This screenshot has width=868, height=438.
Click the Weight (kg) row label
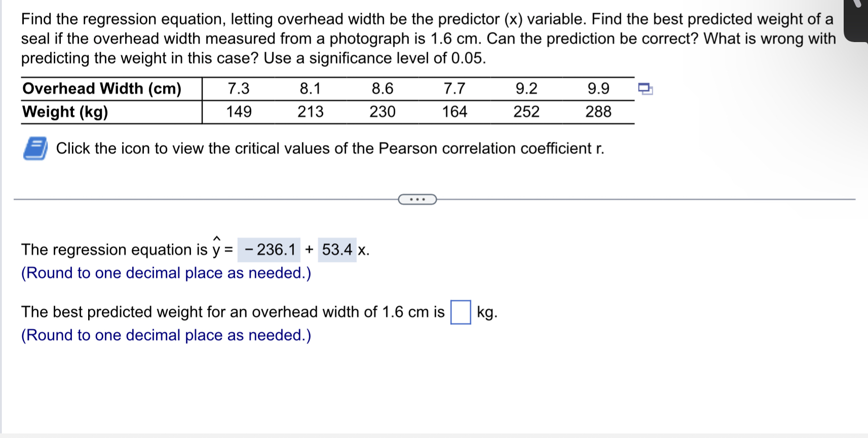click(x=66, y=112)
